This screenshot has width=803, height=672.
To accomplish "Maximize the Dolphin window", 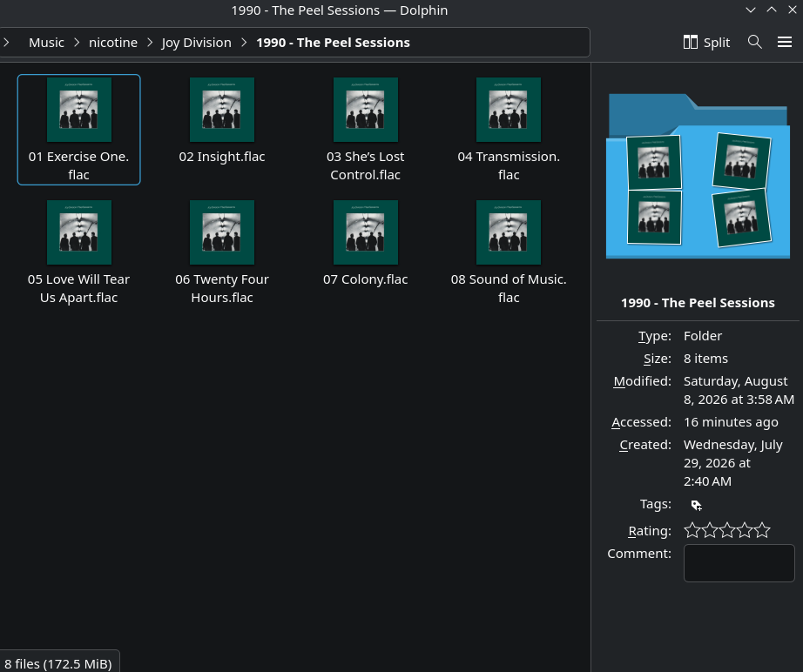I will coord(772,10).
